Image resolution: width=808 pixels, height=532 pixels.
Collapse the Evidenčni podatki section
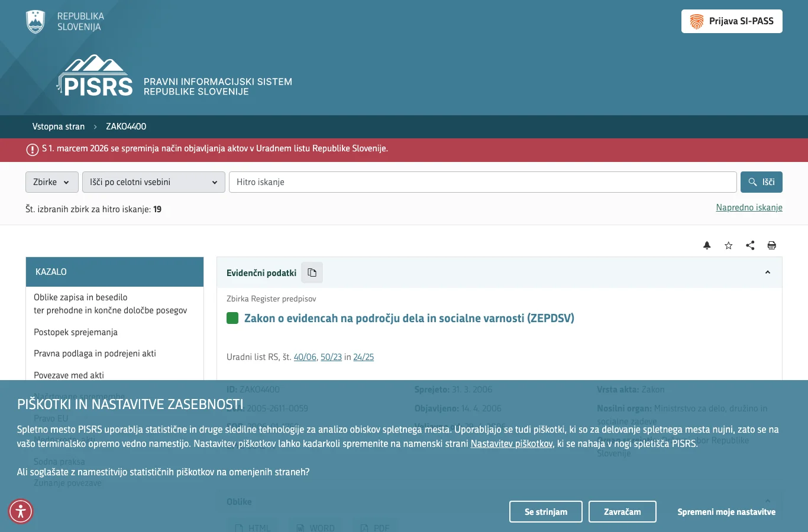pos(768,273)
